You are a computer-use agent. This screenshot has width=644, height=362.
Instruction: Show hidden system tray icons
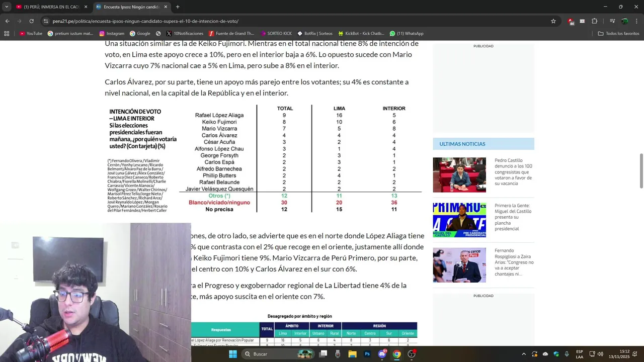pyautogui.click(x=524, y=354)
